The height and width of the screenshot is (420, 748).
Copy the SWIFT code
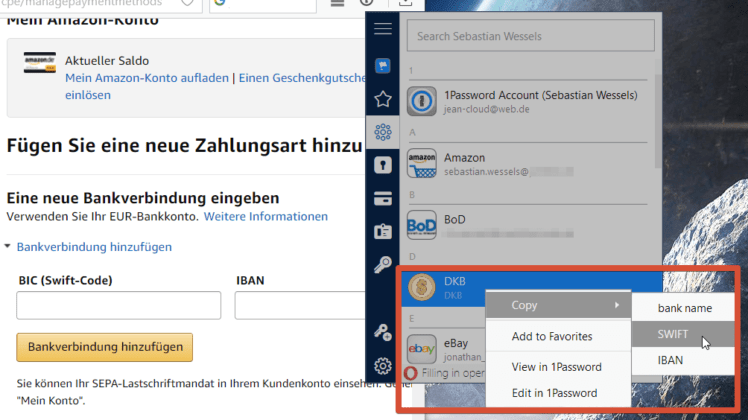(x=683, y=334)
